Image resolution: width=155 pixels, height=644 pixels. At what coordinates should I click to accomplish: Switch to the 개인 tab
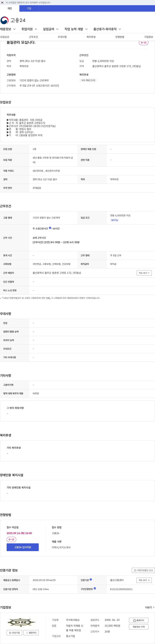(x=10, y=9)
